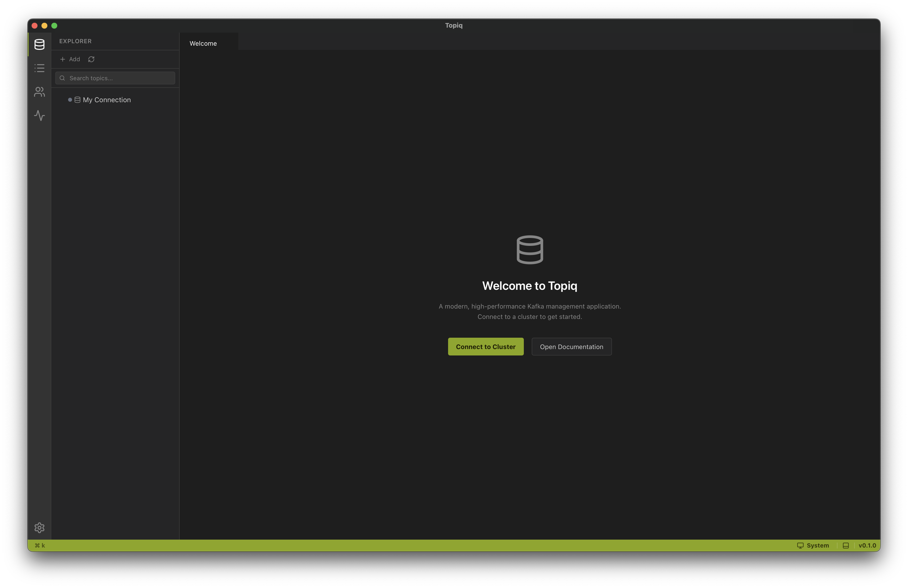Open the database connections panel
The width and height of the screenshot is (908, 588).
pyautogui.click(x=39, y=44)
